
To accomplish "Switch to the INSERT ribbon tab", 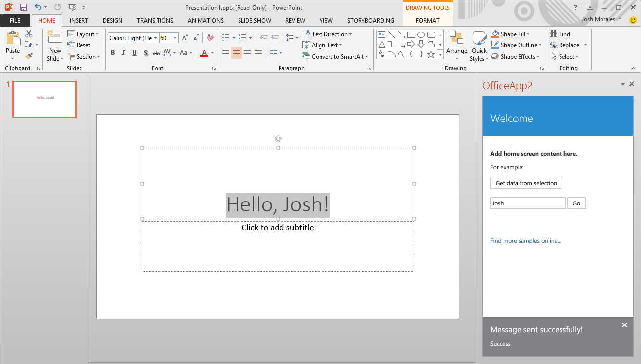I will [79, 20].
